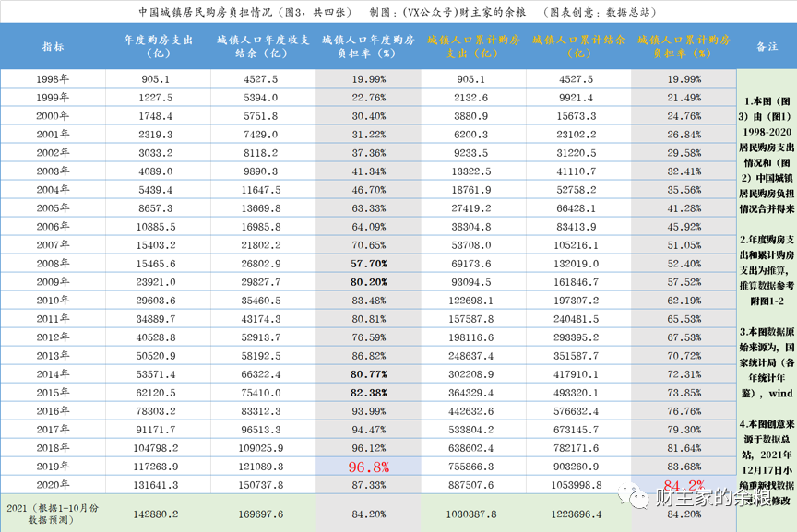Image resolution: width=797 pixels, height=532 pixels.
Task: Select the 2005年 row label
Action: [x=53, y=208]
